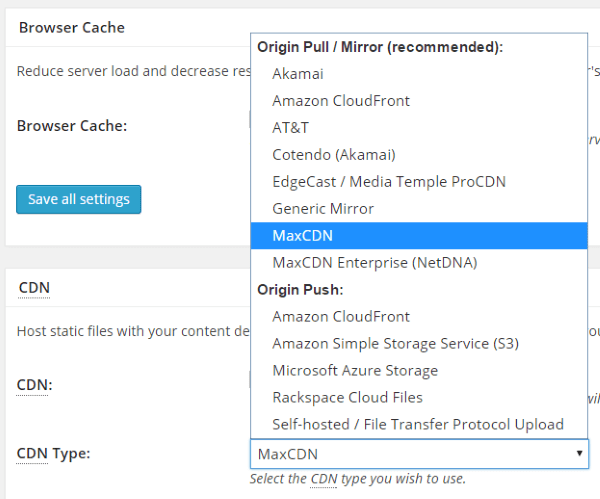The image size is (600, 499).
Task: Pick Cotendo (Akamai) option
Action: [x=334, y=154]
